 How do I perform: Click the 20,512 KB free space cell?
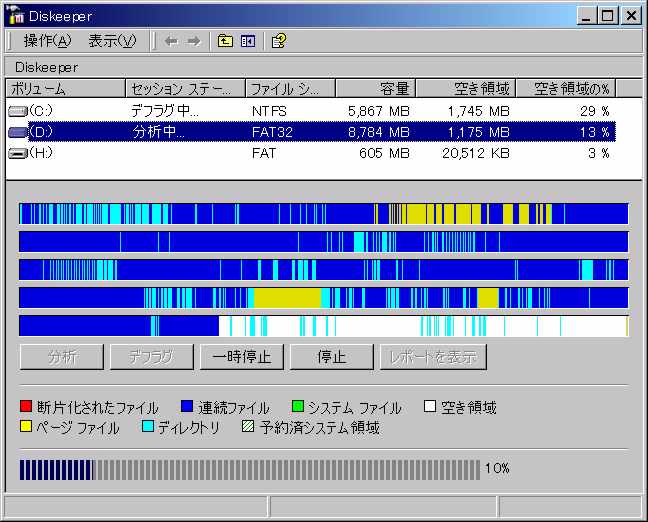476,153
